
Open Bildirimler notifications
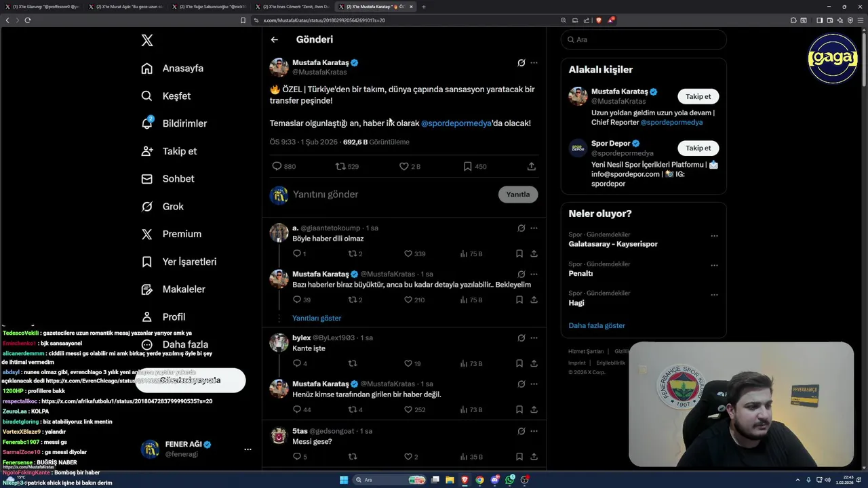point(174,123)
